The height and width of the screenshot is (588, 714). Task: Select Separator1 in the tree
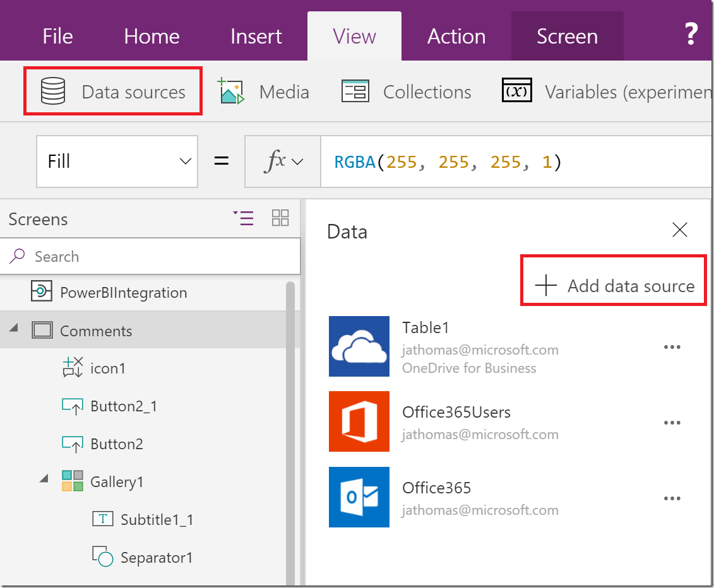[157, 558]
